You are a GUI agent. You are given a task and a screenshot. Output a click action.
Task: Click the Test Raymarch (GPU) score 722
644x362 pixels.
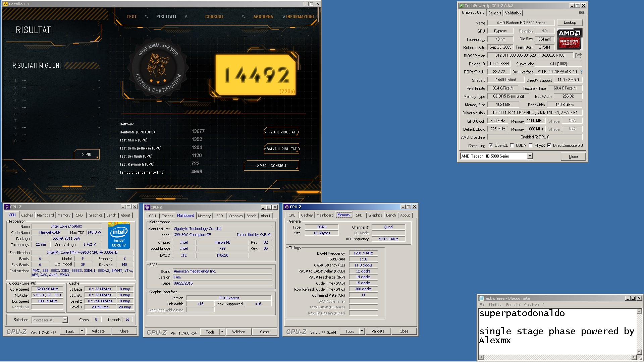(195, 164)
